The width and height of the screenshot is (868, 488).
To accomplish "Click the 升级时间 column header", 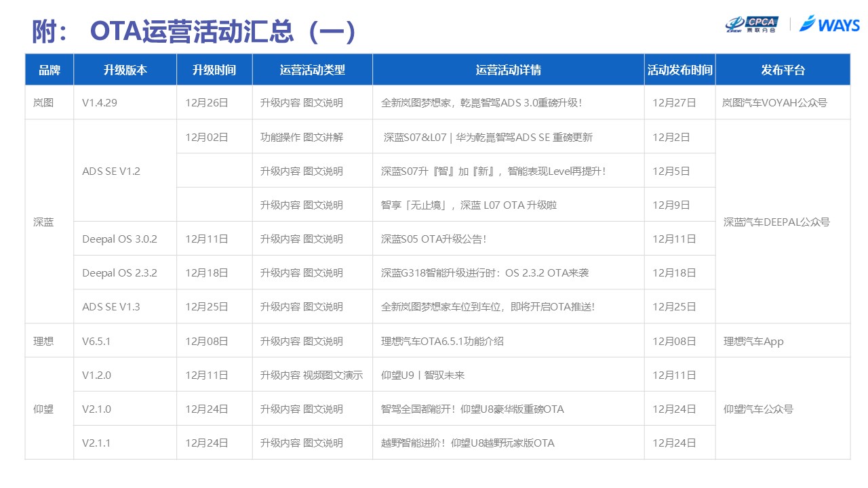I will pos(214,69).
